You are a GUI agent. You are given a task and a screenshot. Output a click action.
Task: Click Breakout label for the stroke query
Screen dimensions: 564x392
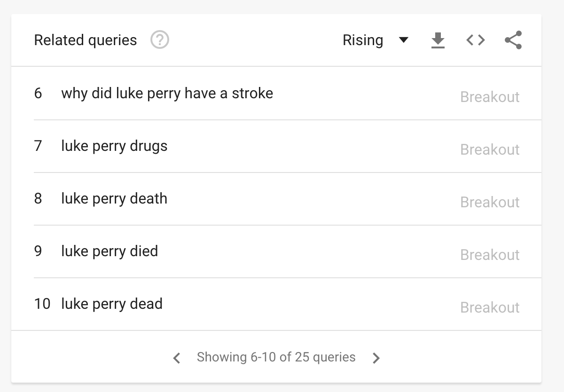coord(490,97)
